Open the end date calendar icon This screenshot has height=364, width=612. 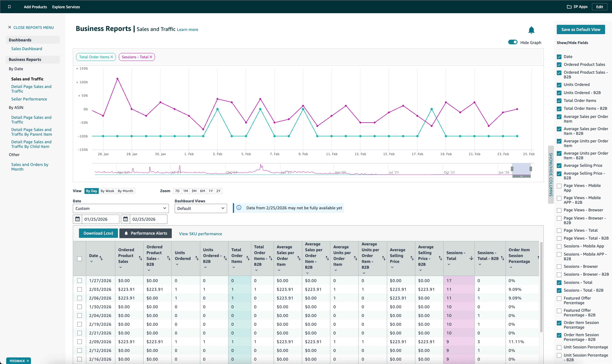[125, 219]
